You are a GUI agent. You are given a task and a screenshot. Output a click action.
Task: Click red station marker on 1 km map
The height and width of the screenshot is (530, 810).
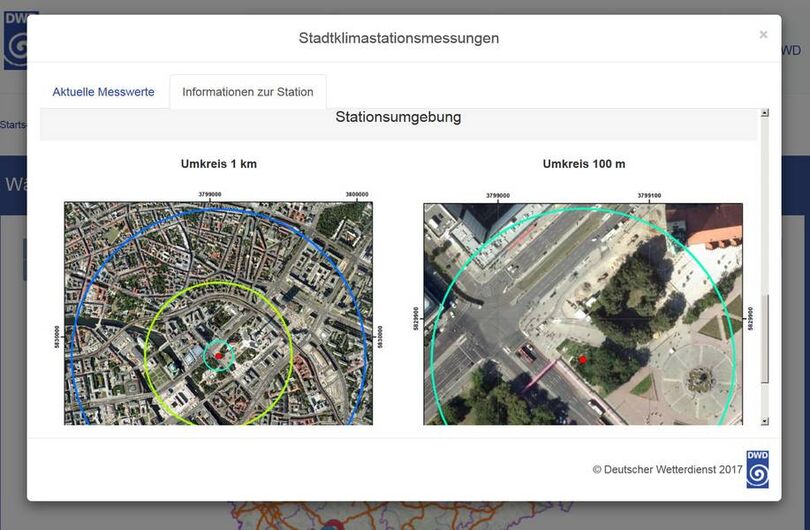point(219,356)
